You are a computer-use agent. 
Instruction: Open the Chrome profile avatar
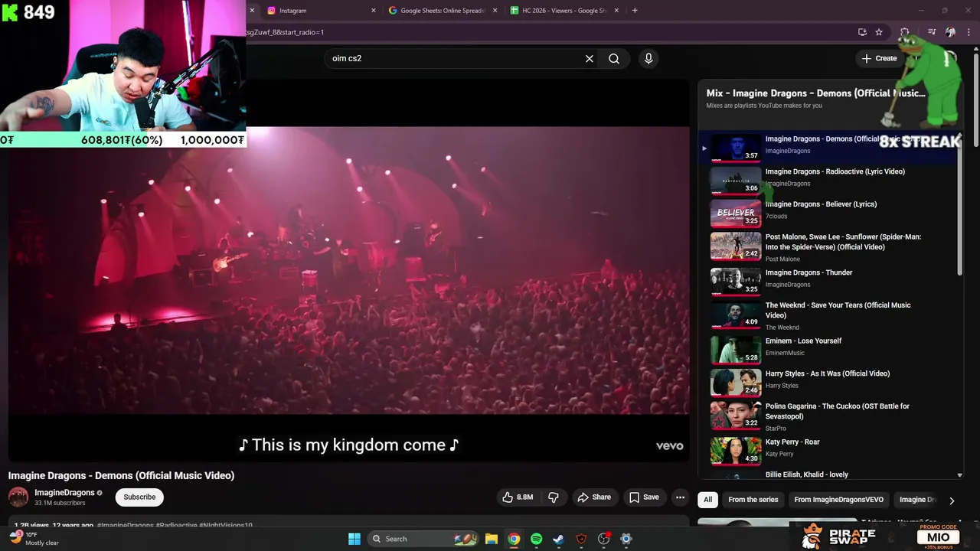tap(950, 32)
